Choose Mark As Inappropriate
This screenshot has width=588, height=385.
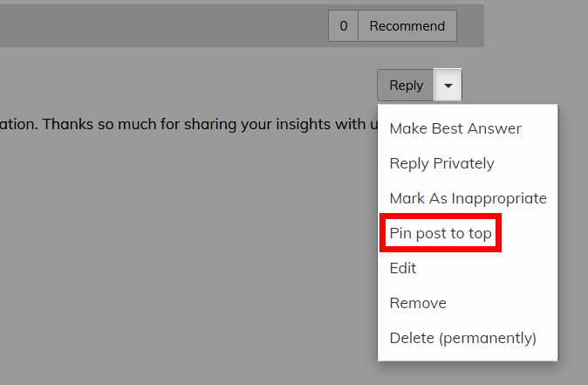point(468,198)
